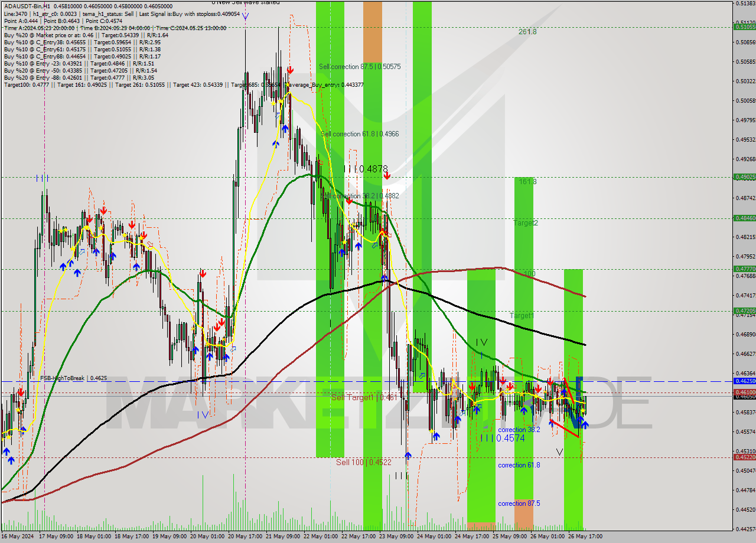Viewport: 756px width, 543px height.
Task: Click 'Sell correction 38.2 | 0.4882' label
Action: coord(360,196)
